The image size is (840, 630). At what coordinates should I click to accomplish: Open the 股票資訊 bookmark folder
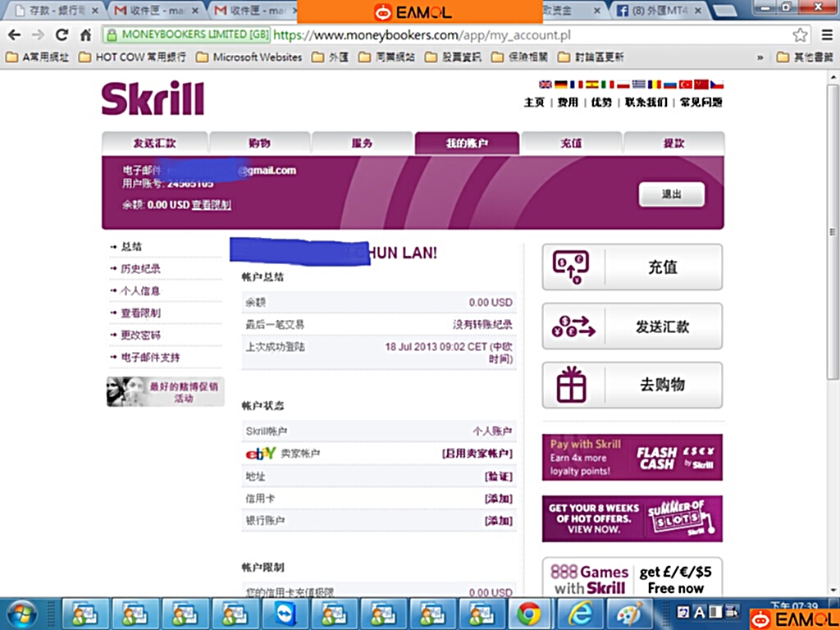point(453,57)
